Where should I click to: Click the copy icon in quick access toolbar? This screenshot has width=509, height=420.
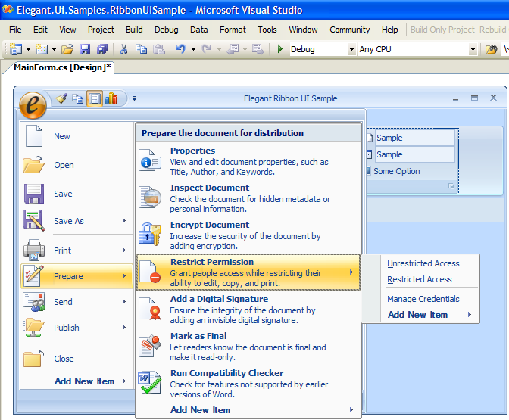point(77,98)
